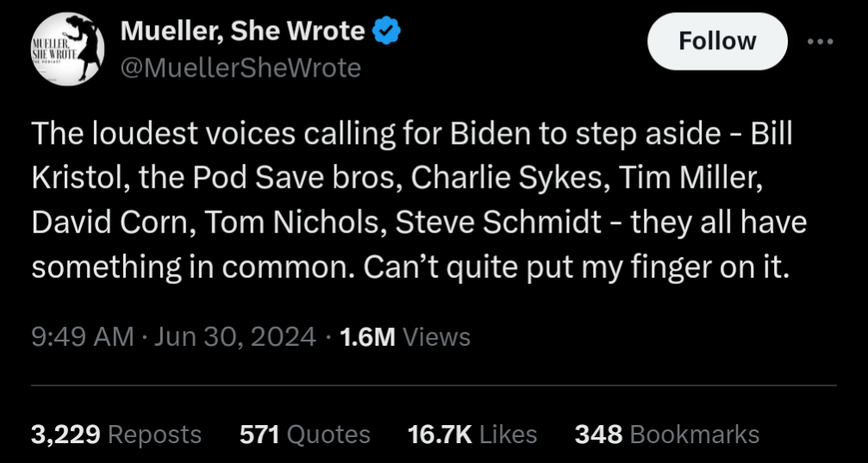868x463 pixels.
Task: Click the 348 Bookmarks count
Action: [667, 435]
